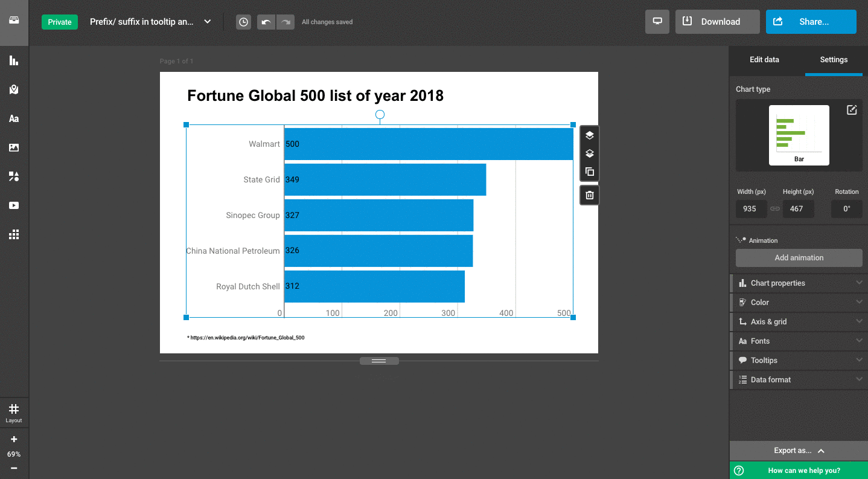The image size is (868, 479).
Task: Click the project title text
Action: tap(142, 22)
